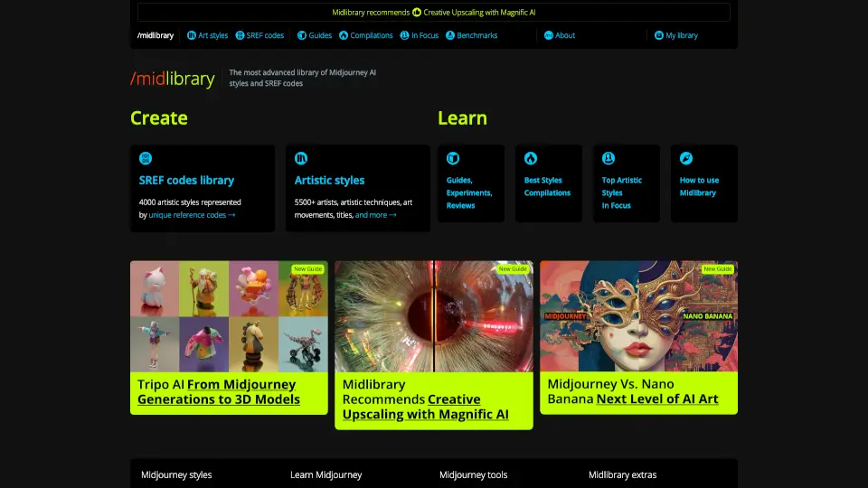Click the Learn Midjourney footer heading
868x488 pixels.
326,474
